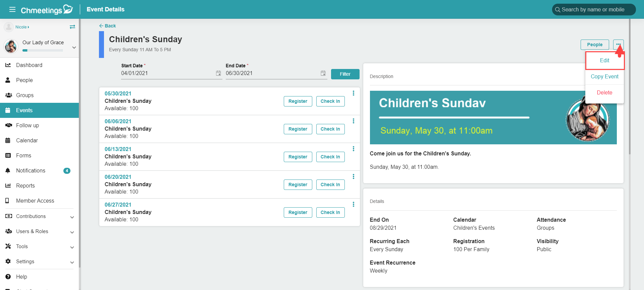644x290 pixels.
Task: Click the Events calendar icon in sidebar
Action: [x=8, y=110]
